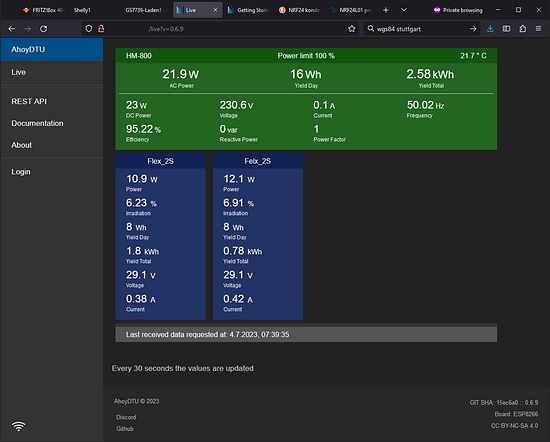Screen dimensions: 550x442
Task: Open the Firefox hamburger menu
Action: coord(538,29)
